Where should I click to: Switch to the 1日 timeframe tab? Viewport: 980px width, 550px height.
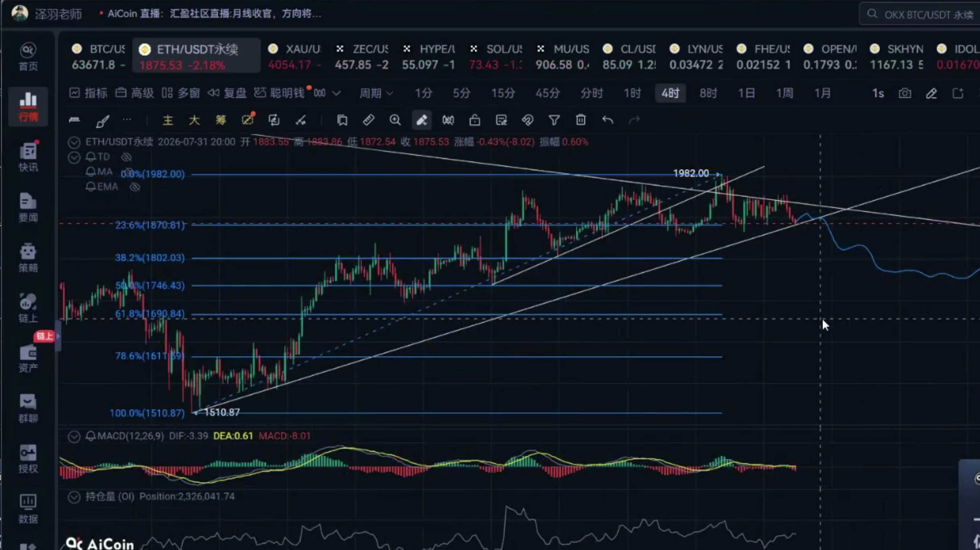746,94
